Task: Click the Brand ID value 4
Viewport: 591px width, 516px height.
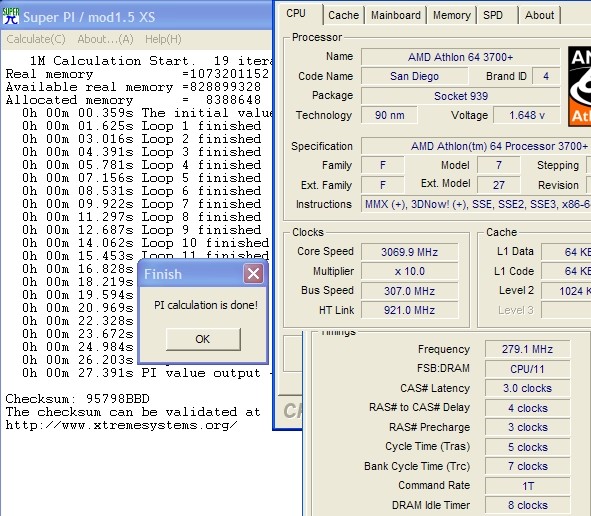Action: tap(546, 76)
